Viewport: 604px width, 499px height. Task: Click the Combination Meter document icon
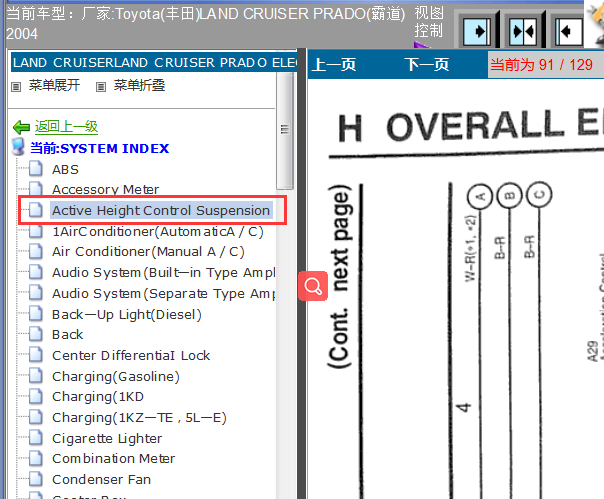click(36, 459)
